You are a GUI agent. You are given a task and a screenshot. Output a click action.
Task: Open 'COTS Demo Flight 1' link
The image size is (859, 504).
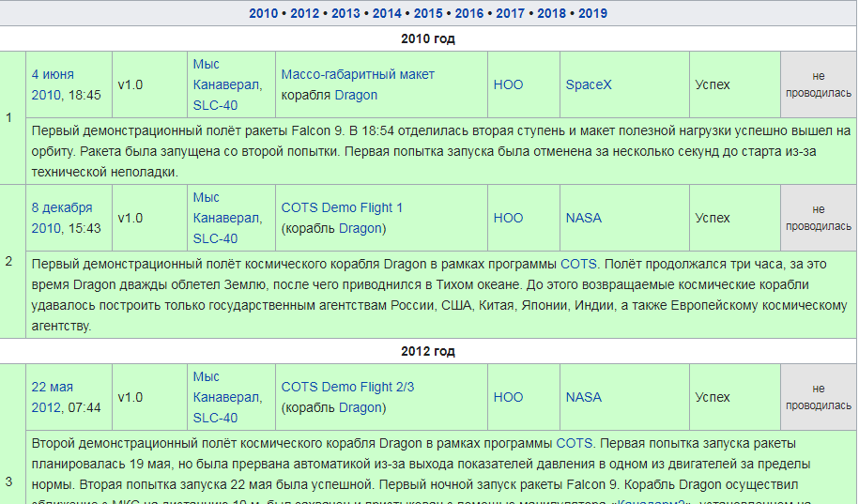[x=342, y=207]
